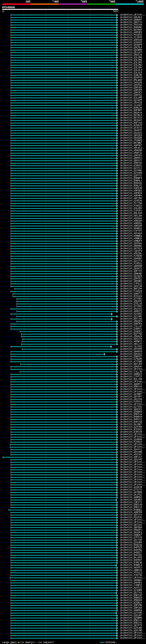Select the UniRef100_Q05639 label
Image resolution: width=146 pixels, height=644 pixels.
pyautogui.click(x=131, y=487)
